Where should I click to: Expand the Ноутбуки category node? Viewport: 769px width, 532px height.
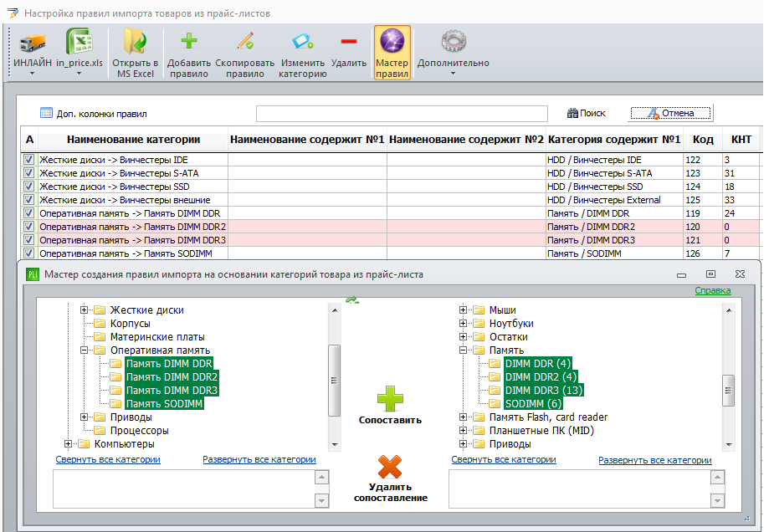(x=463, y=324)
